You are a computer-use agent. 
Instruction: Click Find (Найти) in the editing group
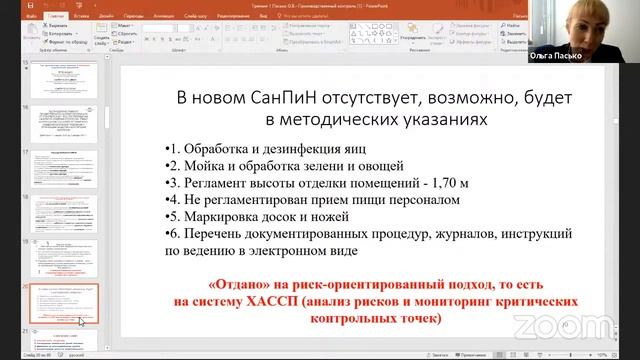(510, 25)
